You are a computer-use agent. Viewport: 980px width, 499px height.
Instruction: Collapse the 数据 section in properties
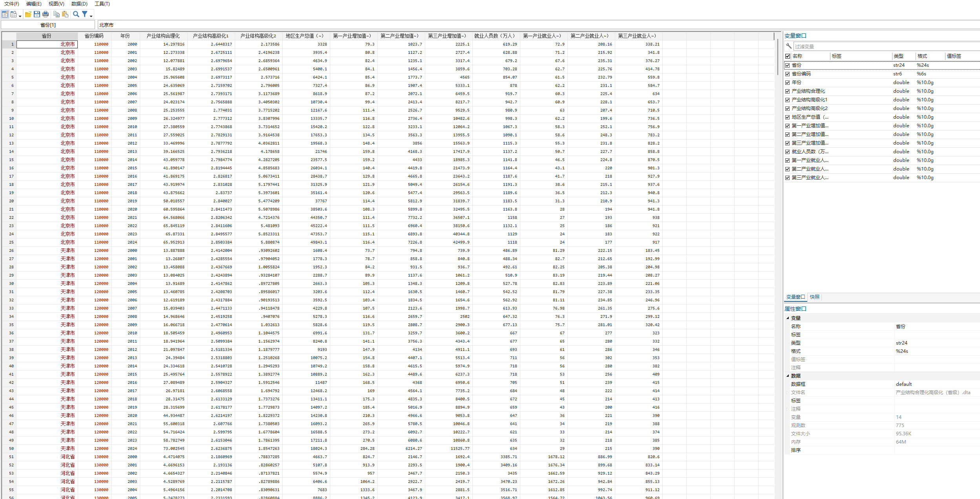788,376
